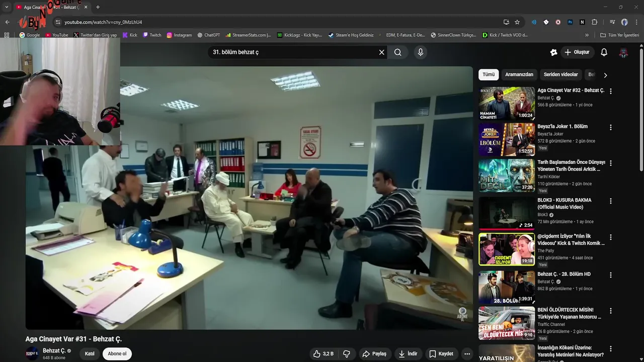Open options for BENİ ÖLDÜRTECEK MİSİN video

click(611, 311)
